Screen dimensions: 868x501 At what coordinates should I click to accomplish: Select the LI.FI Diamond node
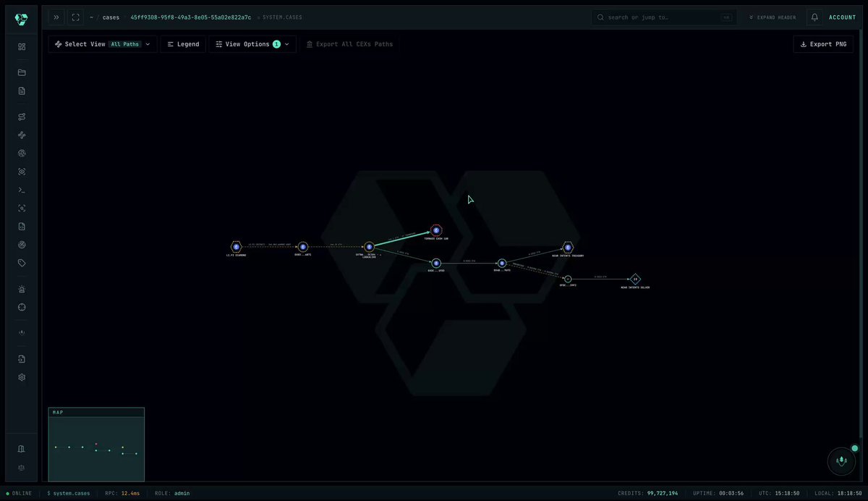pos(236,247)
